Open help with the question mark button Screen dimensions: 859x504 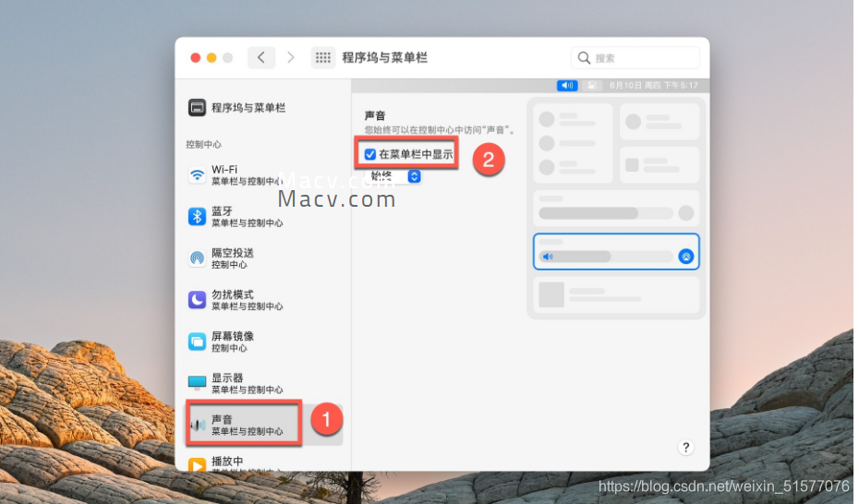686,448
